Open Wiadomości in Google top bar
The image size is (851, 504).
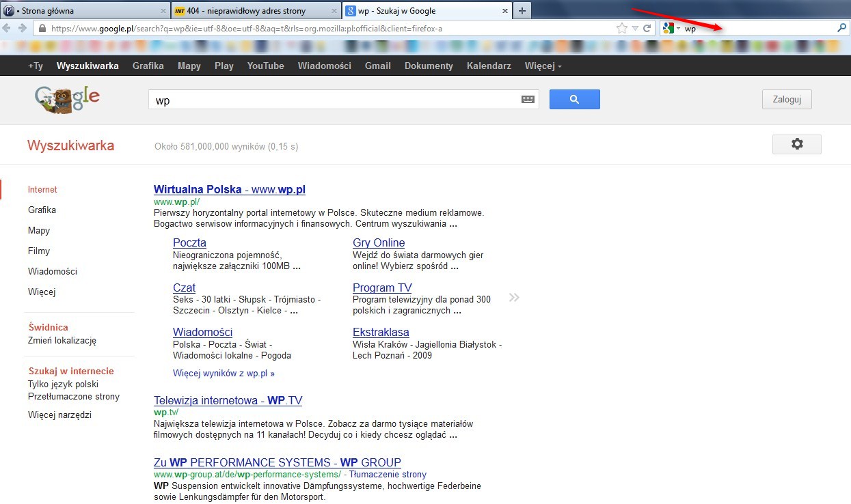click(x=325, y=66)
